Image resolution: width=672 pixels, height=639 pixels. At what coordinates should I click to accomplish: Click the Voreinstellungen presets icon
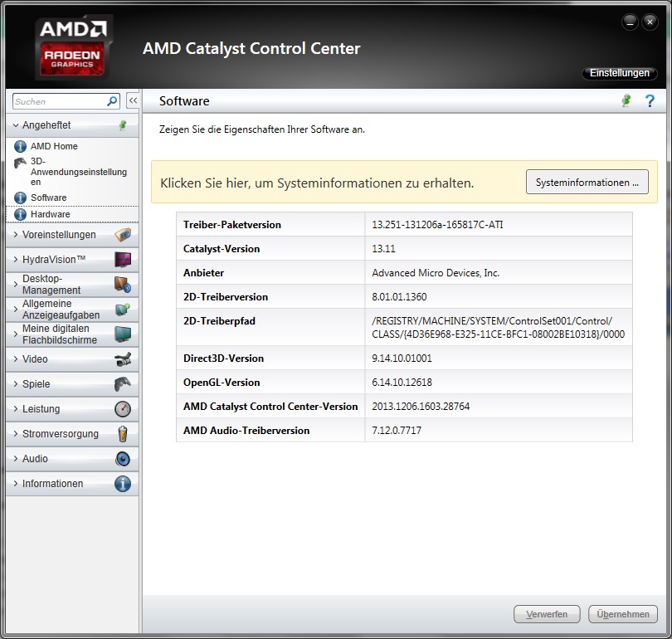pos(123,235)
